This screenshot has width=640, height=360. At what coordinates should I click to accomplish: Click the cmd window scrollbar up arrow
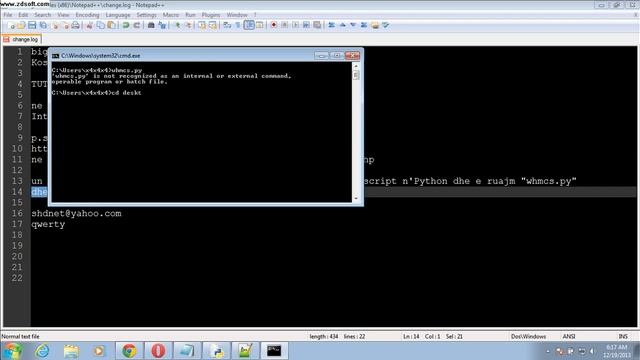[356, 66]
